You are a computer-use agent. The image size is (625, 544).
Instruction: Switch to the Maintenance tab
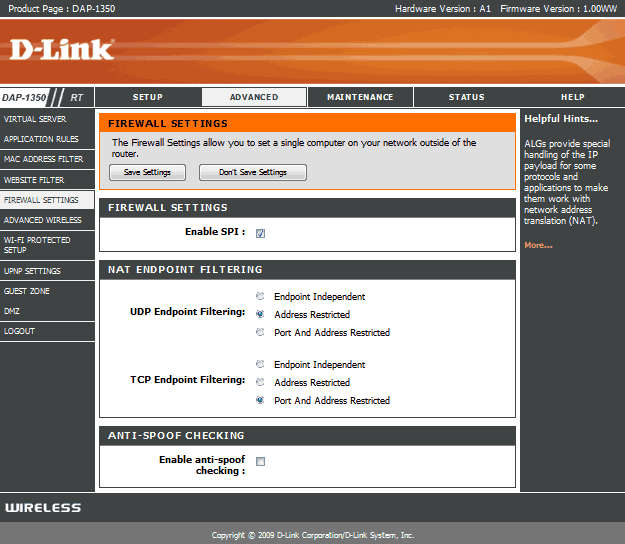[360, 97]
